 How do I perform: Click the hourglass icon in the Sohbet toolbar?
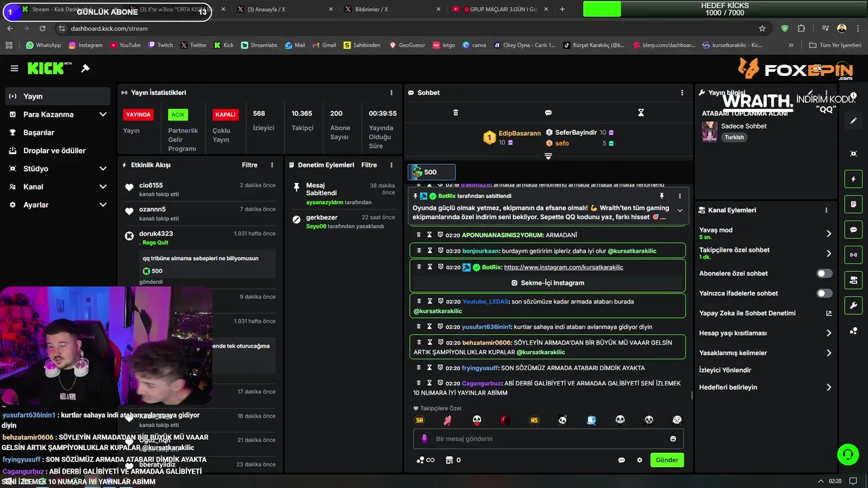click(641, 113)
